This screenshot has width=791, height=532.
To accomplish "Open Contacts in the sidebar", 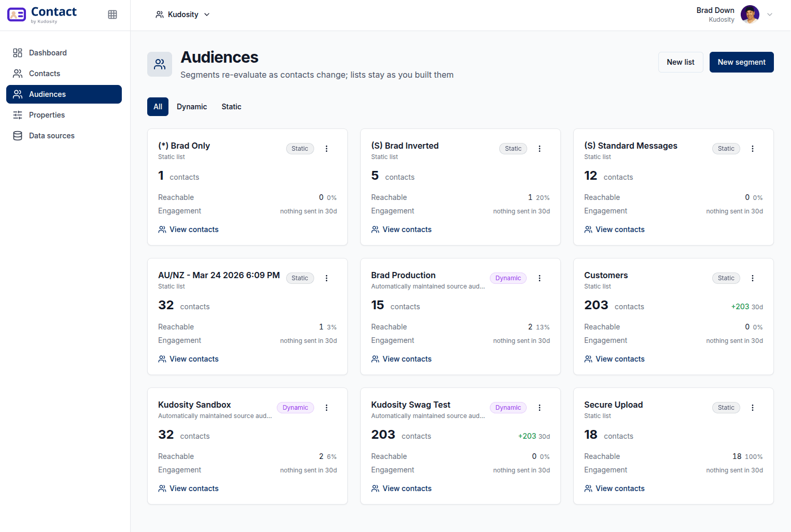I will pyautogui.click(x=64, y=74).
